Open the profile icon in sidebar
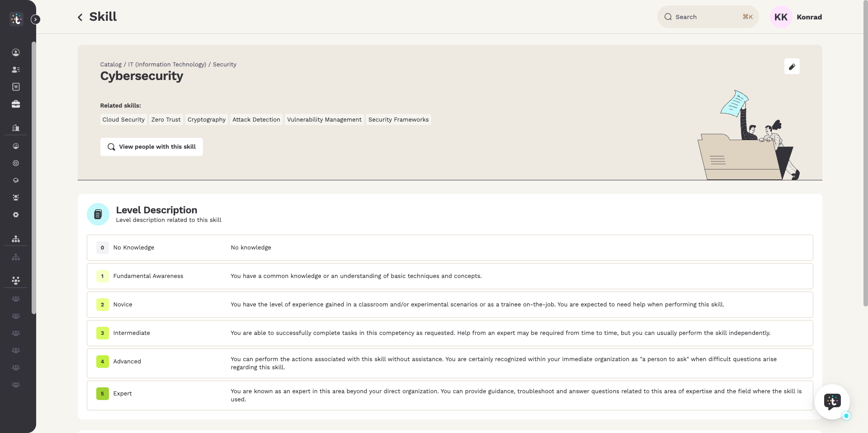This screenshot has width=868, height=433. click(16, 52)
